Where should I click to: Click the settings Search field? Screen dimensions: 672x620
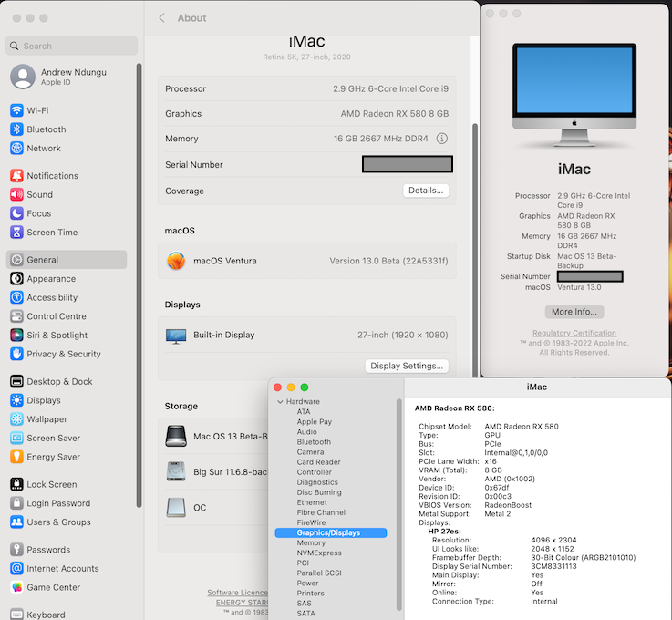(71, 46)
